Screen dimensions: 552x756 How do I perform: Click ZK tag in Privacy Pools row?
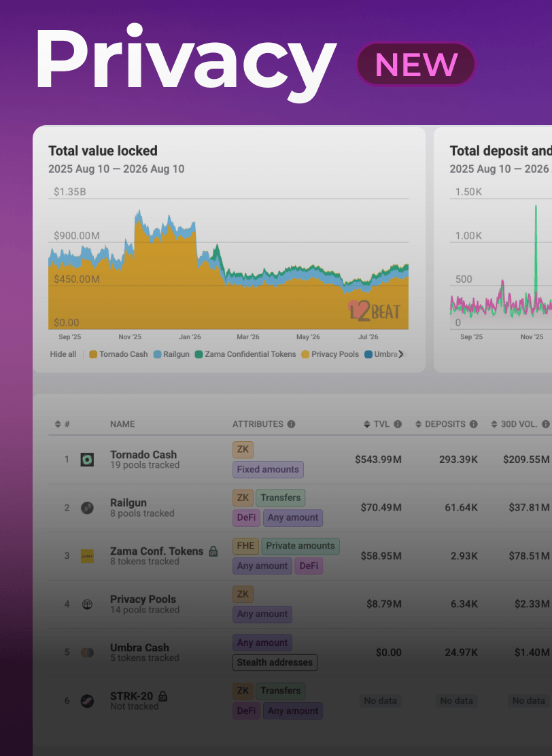[x=243, y=594]
